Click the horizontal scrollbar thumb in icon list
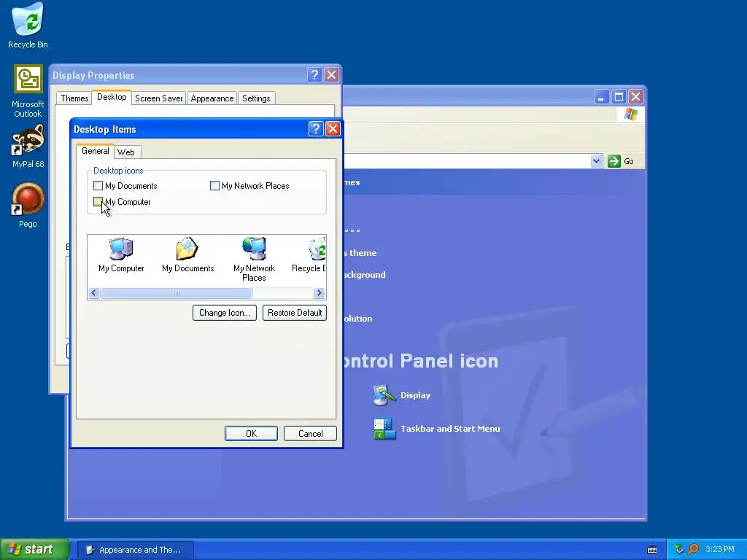Viewport: 747px width, 560px height. coord(177,293)
